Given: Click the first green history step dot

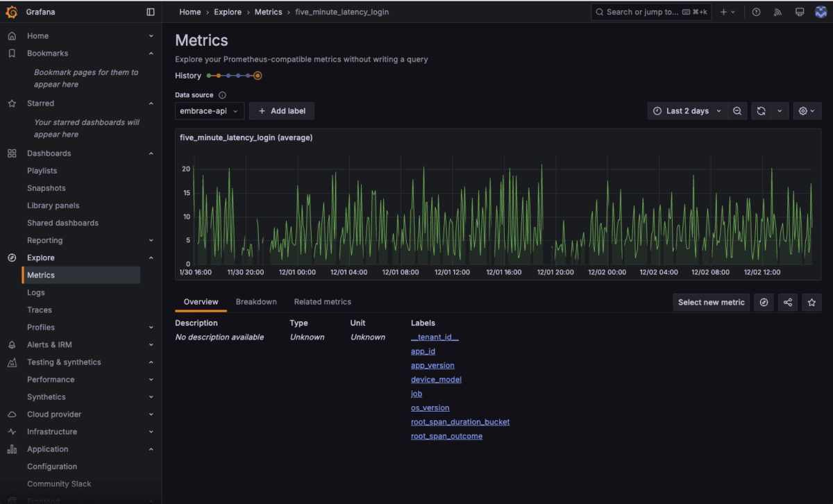Looking at the screenshot, I should (x=209, y=76).
